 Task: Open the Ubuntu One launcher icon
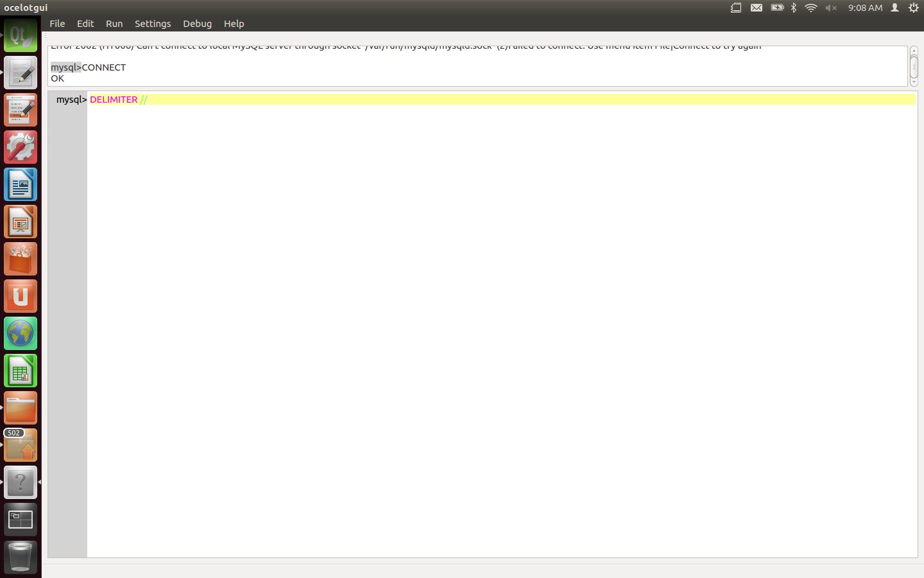pyautogui.click(x=21, y=297)
